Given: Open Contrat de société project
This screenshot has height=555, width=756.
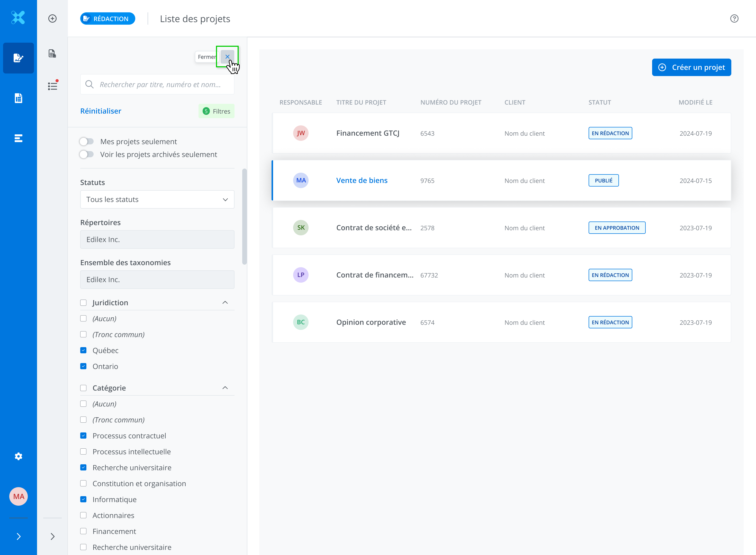Looking at the screenshot, I should (x=374, y=228).
